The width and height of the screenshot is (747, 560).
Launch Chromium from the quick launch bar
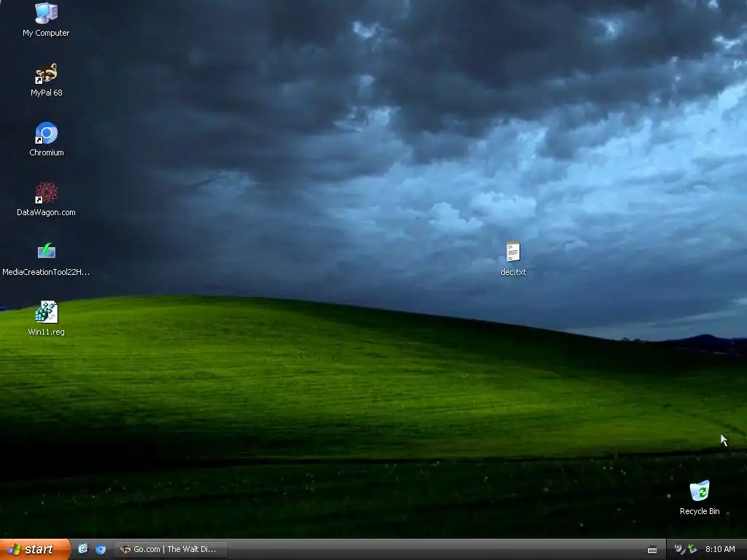pos(101,550)
